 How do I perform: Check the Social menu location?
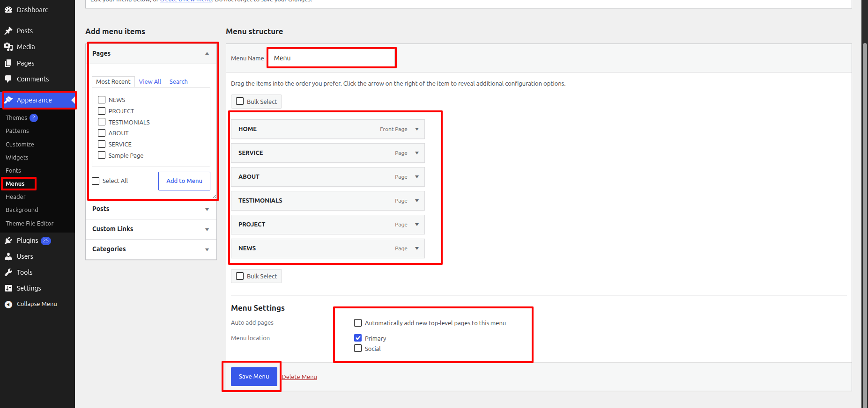(358, 348)
